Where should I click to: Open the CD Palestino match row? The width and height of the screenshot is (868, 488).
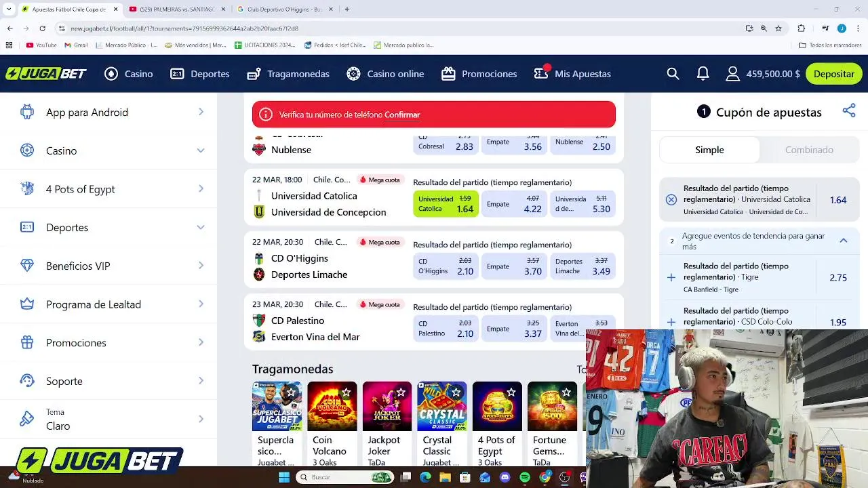coord(434,321)
